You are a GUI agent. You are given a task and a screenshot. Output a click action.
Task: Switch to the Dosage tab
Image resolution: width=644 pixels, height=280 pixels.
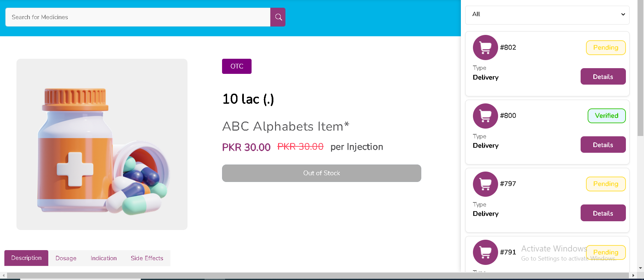(x=66, y=258)
